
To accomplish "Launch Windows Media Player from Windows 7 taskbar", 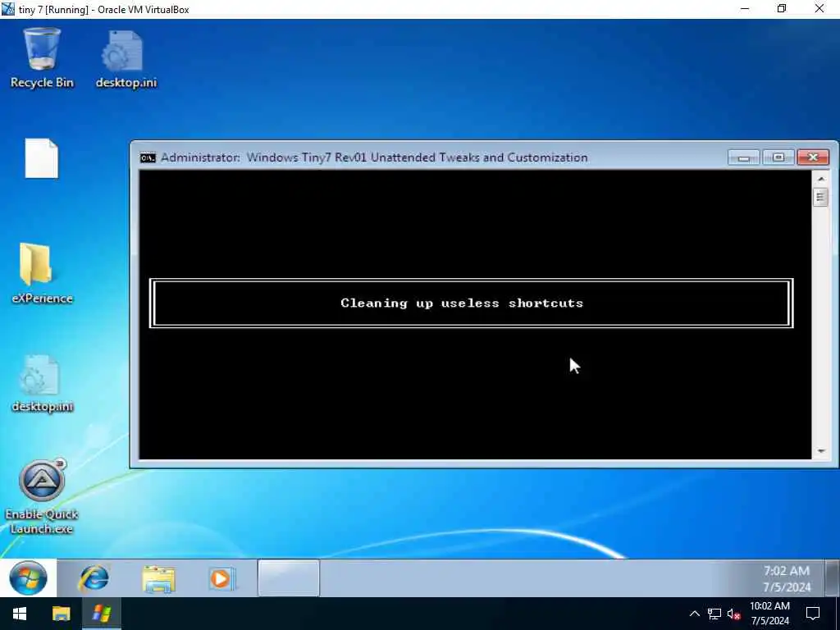I will 221,579.
